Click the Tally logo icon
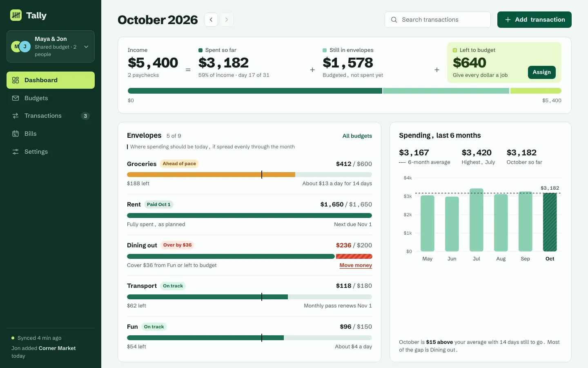Viewport: 588px width, 368px height. (16, 16)
